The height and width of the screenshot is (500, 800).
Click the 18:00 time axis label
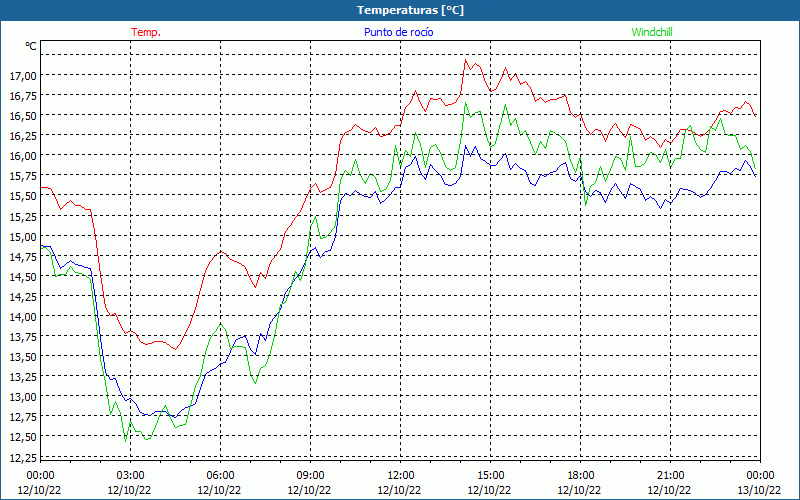click(580, 476)
